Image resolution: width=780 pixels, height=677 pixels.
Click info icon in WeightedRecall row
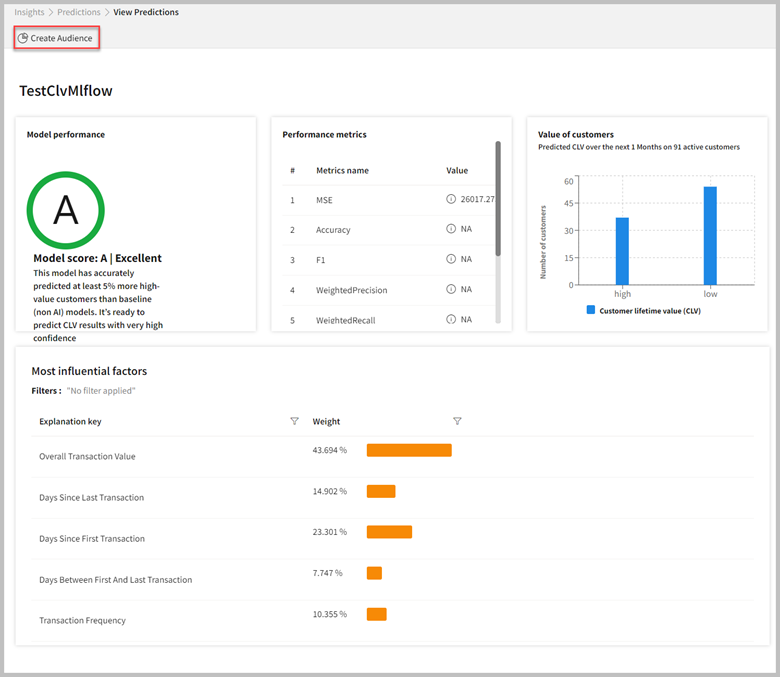pos(451,319)
